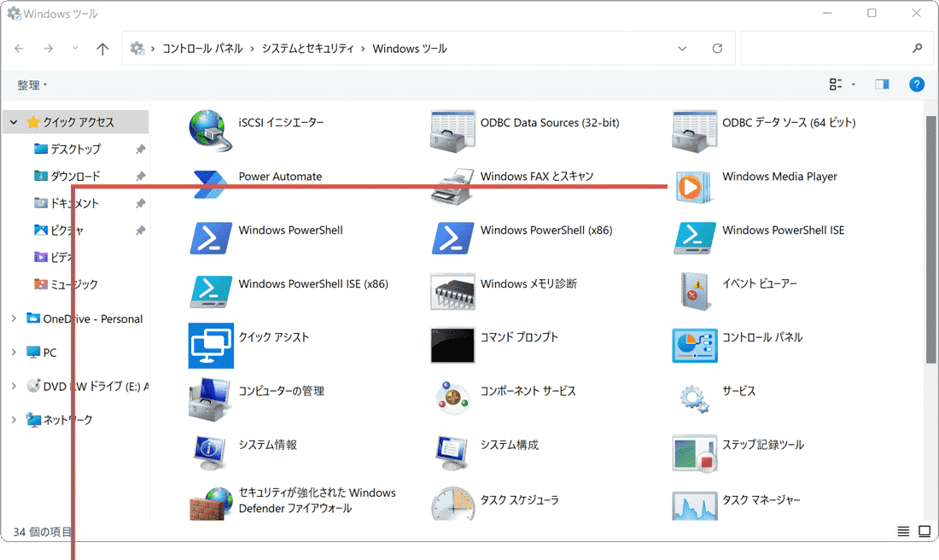Open the サービス gear icon
This screenshot has width=939, height=560.
[x=694, y=399]
